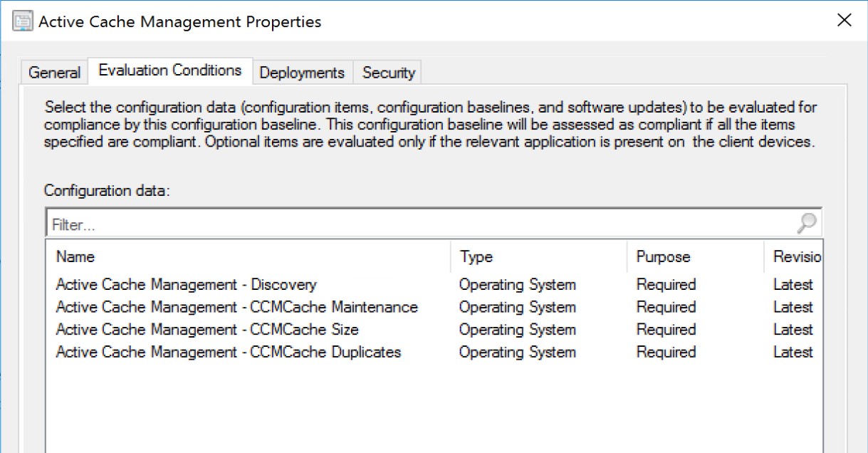This screenshot has width=868, height=453.
Task: Click the properties window icon in title bar
Action: click(x=23, y=21)
